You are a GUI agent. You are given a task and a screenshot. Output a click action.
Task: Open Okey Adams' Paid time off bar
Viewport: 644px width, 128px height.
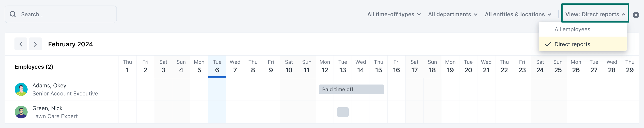click(351, 89)
